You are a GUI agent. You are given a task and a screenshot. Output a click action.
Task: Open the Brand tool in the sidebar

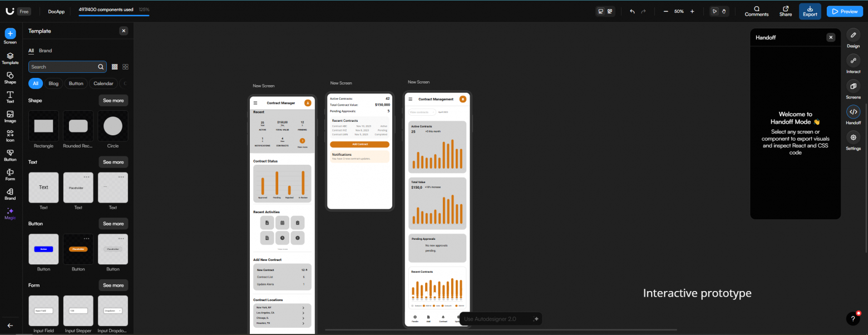(x=10, y=194)
